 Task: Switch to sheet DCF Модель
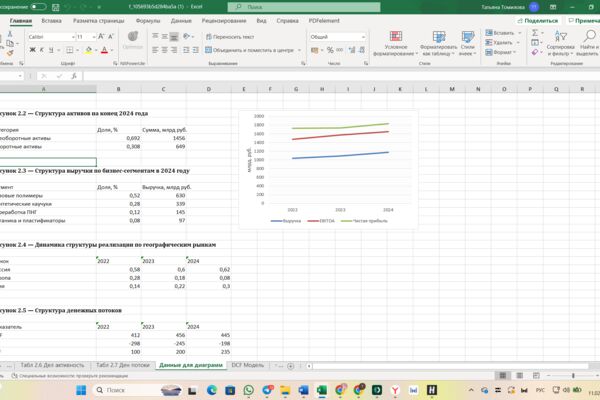(x=248, y=365)
